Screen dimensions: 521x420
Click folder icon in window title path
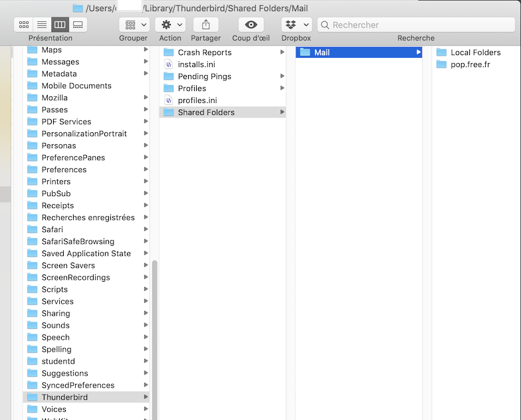point(78,8)
